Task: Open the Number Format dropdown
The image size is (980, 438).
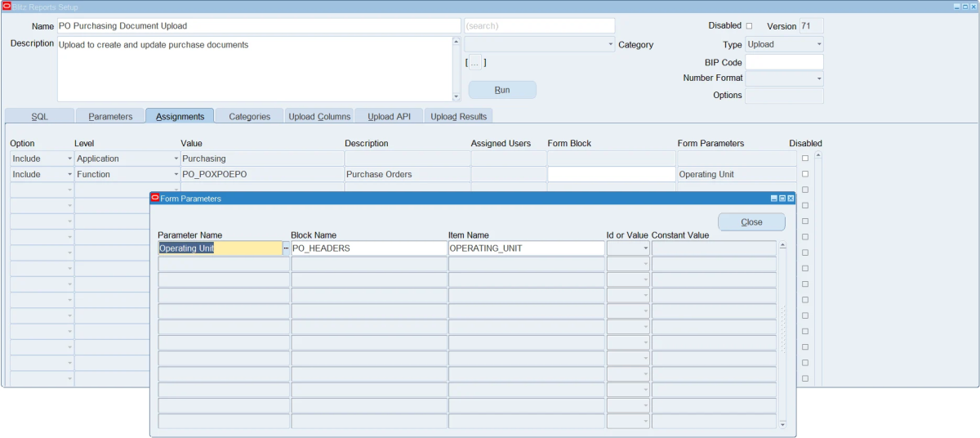Action: (819, 78)
